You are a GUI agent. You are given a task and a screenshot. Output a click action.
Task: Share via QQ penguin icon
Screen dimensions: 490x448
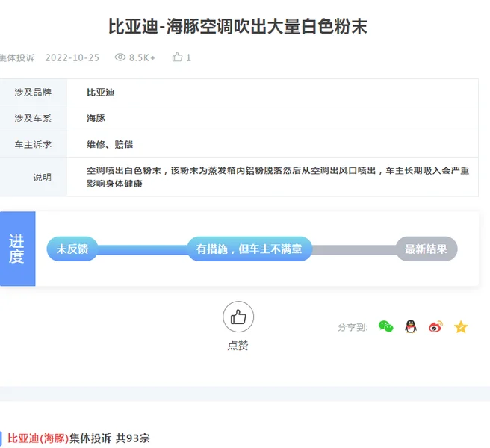pyautogui.click(x=411, y=326)
